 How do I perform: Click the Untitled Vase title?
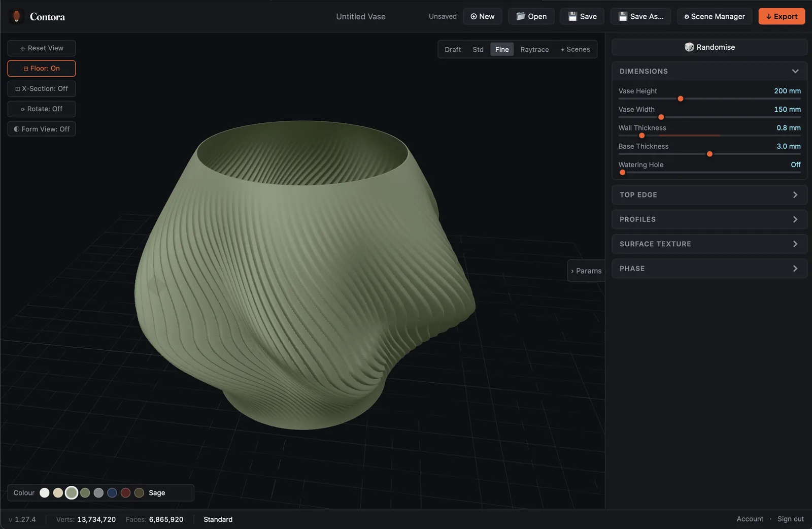[361, 17]
